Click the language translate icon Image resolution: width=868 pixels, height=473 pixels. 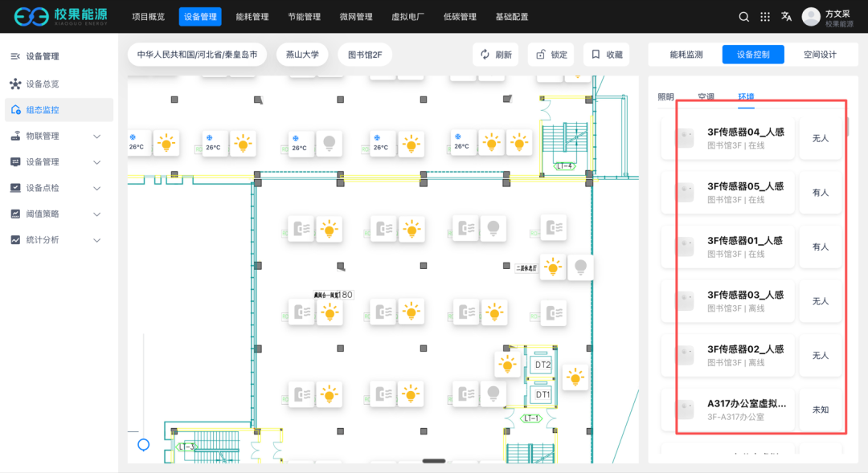tap(786, 17)
